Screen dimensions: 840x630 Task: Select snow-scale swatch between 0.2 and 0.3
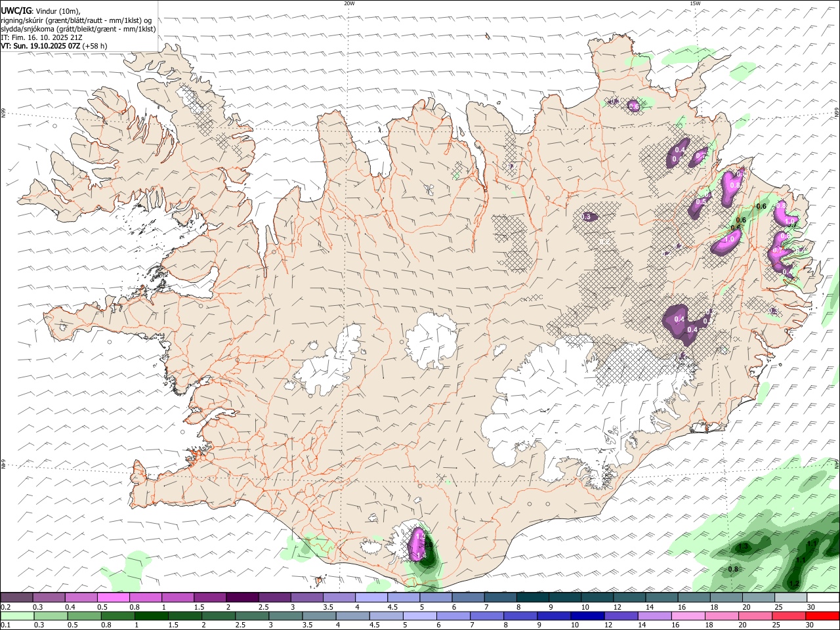click(16, 598)
